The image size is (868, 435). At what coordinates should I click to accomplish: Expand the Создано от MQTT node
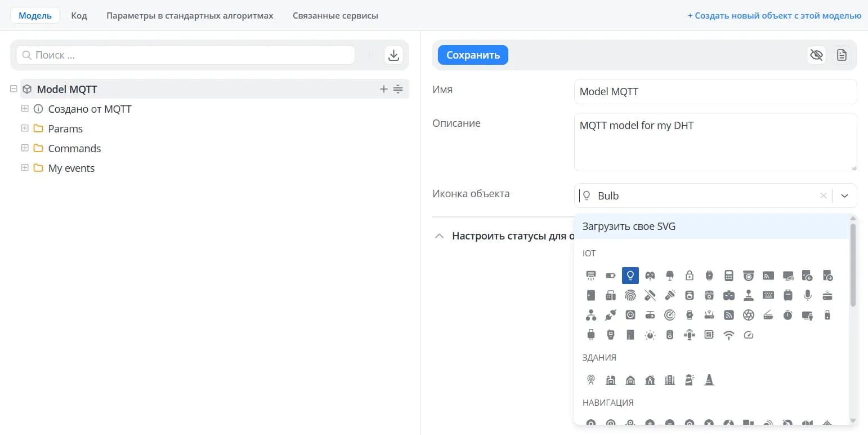tap(25, 108)
